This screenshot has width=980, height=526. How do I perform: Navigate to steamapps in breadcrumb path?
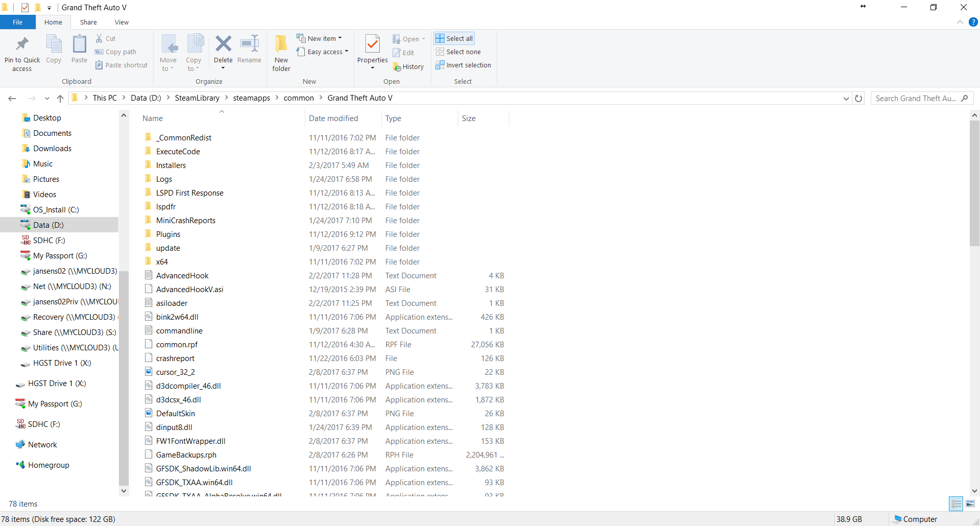(251, 98)
